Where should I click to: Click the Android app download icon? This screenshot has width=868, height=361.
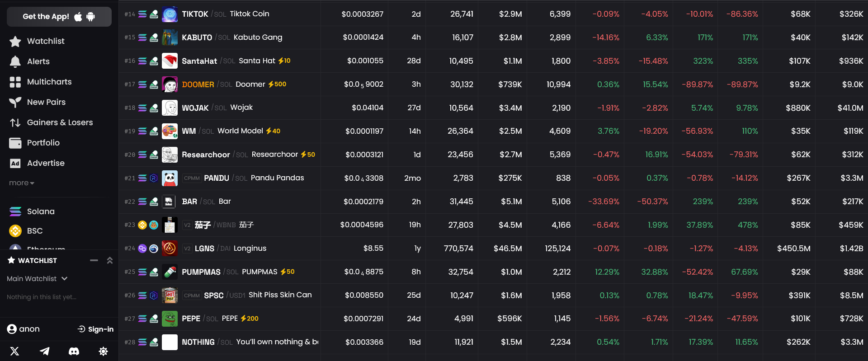(91, 17)
